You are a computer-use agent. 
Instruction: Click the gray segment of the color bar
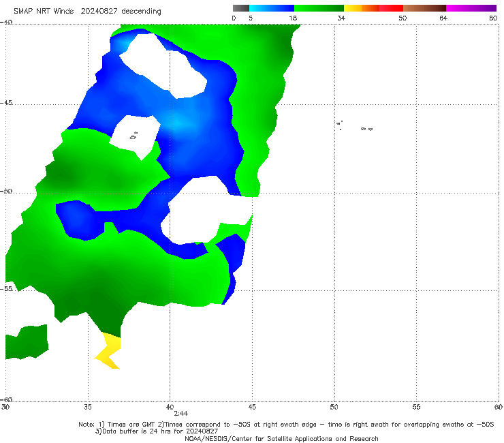(x=240, y=8)
